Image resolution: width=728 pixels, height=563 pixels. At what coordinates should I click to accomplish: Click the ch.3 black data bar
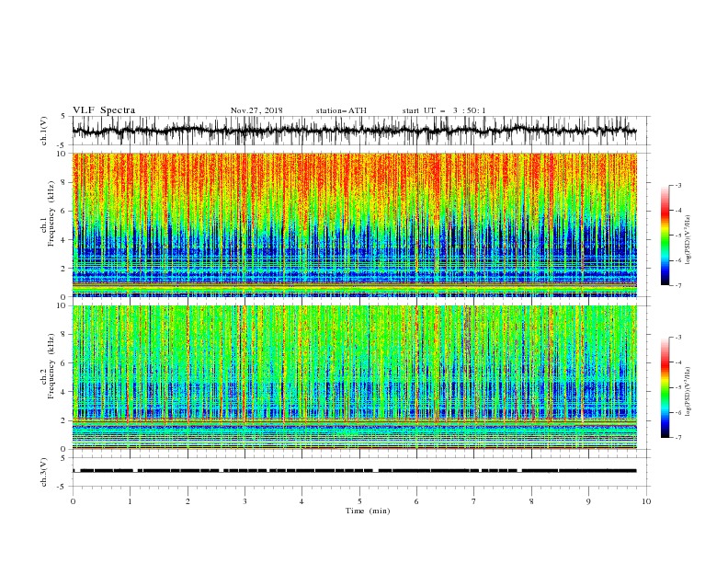coord(355,471)
